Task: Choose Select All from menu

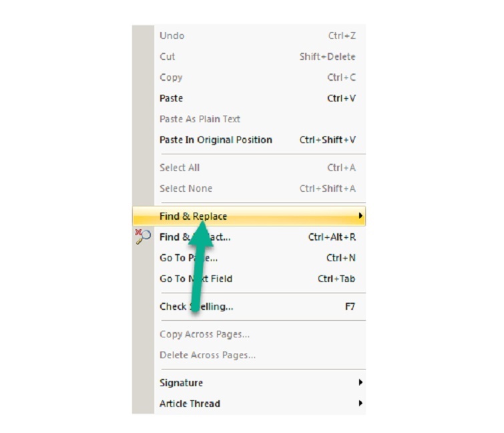Action: pos(180,168)
